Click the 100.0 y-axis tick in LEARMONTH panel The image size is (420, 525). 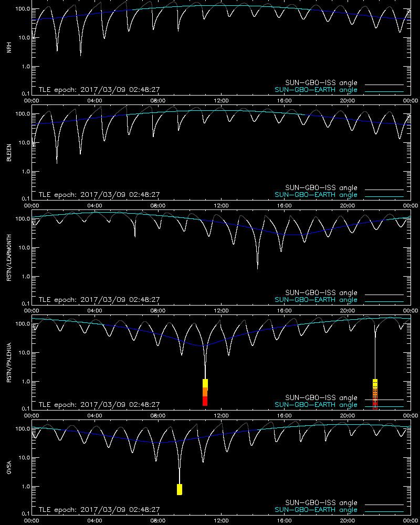pyautogui.click(x=23, y=219)
